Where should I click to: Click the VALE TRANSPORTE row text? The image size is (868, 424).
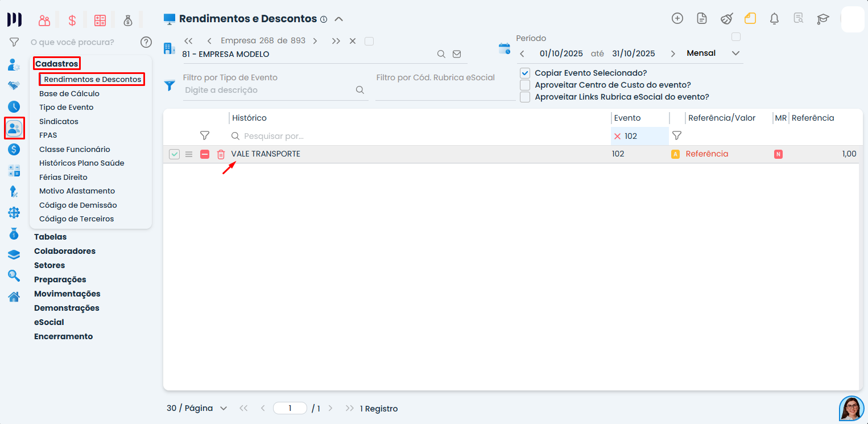coord(266,154)
